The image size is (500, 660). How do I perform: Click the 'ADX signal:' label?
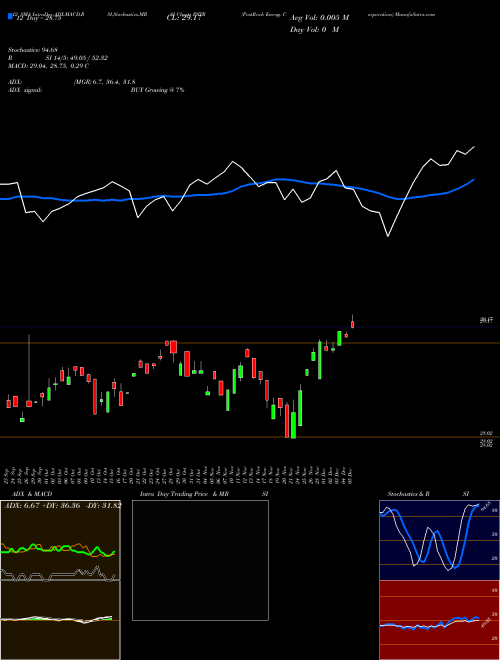tap(25, 90)
